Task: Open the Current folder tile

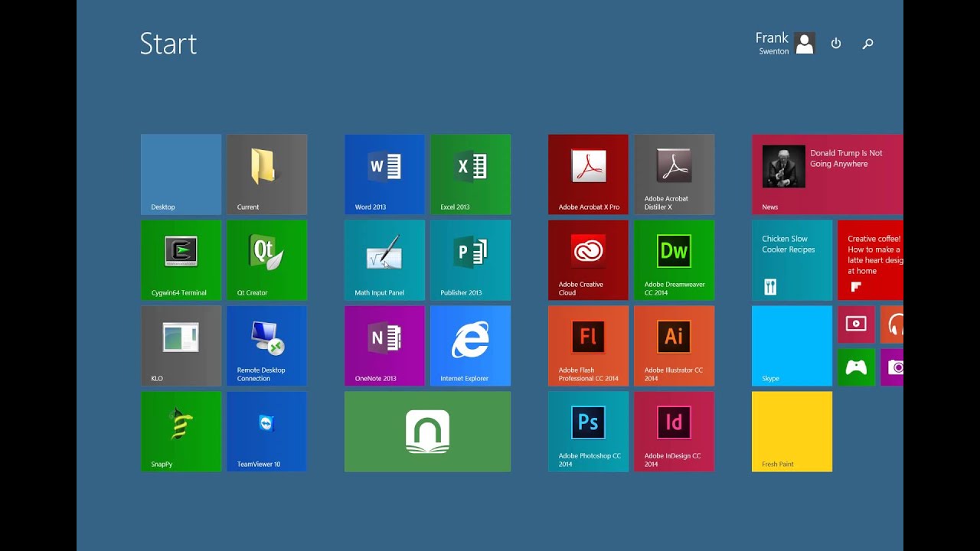Action: tap(266, 174)
